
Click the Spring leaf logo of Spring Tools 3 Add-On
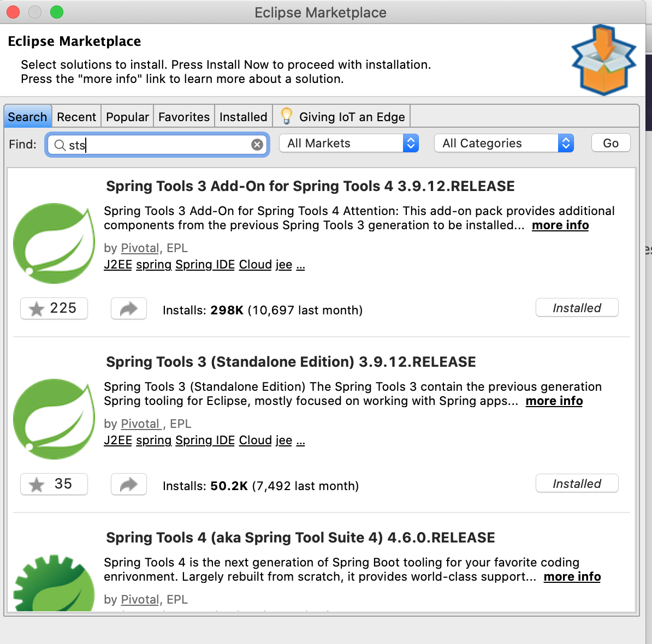click(54, 243)
